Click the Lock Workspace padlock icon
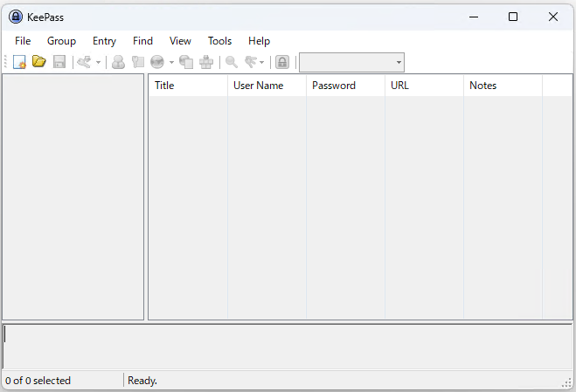Viewport: 576px width, 392px height. (x=282, y=62)
